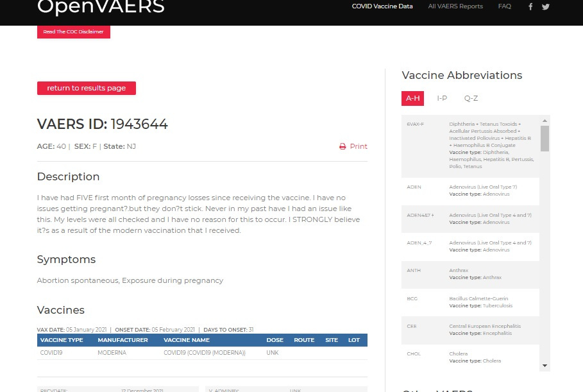Click the Description heading
The width and height of the screenshot is (583, 392).
tap(69, 176)
